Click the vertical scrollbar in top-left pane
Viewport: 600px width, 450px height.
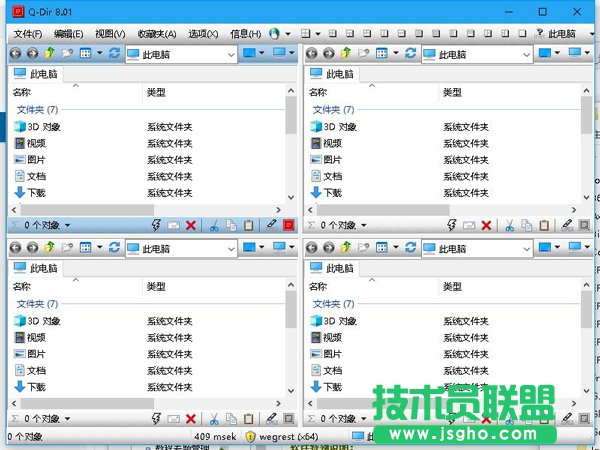coord(291,150)
